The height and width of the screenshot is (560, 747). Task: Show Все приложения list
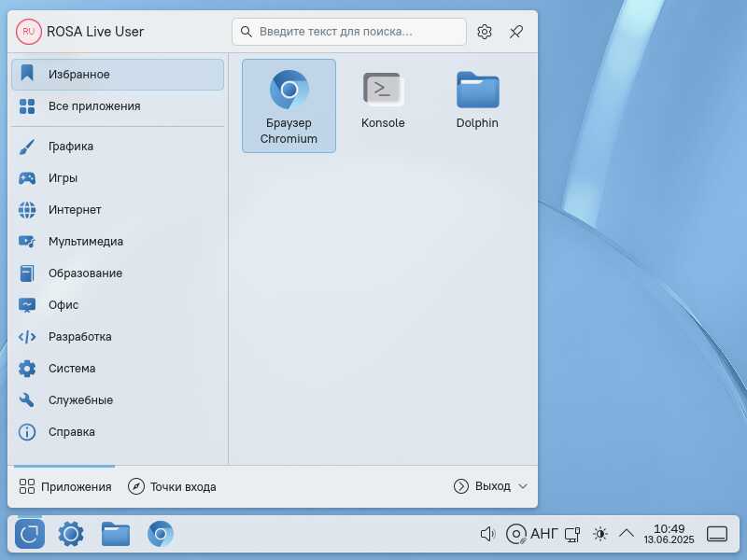tap(118, 106)
